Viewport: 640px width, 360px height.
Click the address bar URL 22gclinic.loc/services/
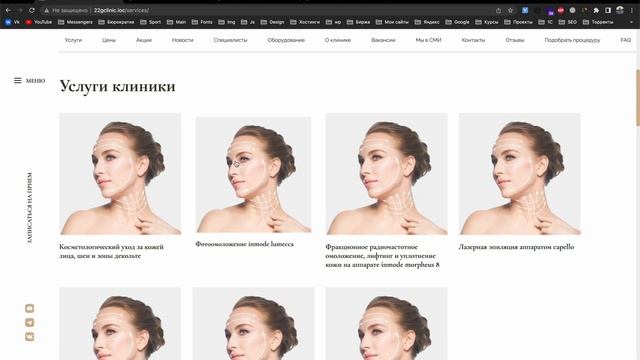click(121, 10)
